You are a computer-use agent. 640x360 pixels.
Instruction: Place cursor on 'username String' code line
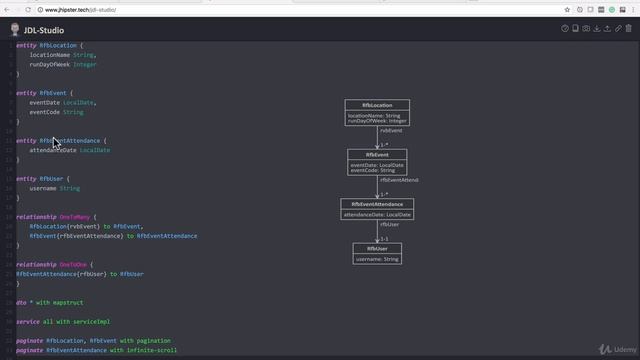coord(54,188)
